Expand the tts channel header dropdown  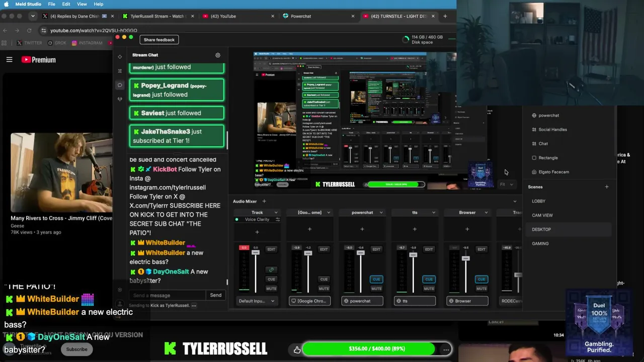click(433, 213)
